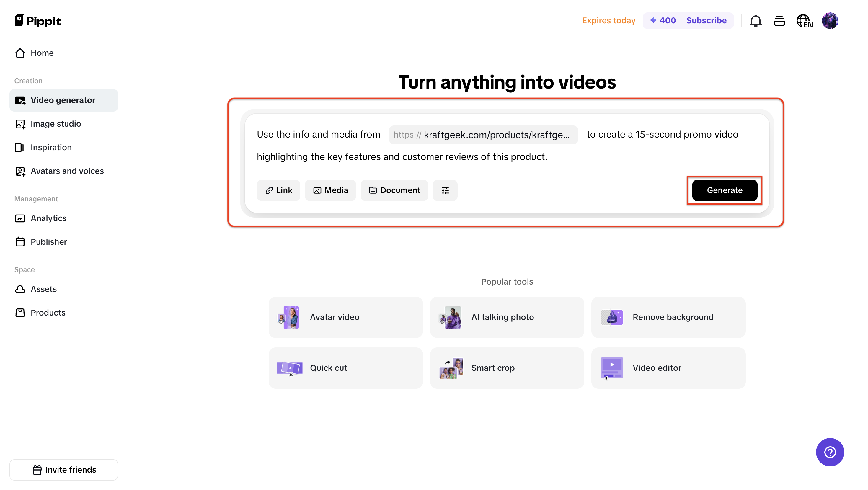The width and height of the screenshot is (868, 490).
Task: Open advanced options with the sliders icon
Action: [x=445, y=190]
